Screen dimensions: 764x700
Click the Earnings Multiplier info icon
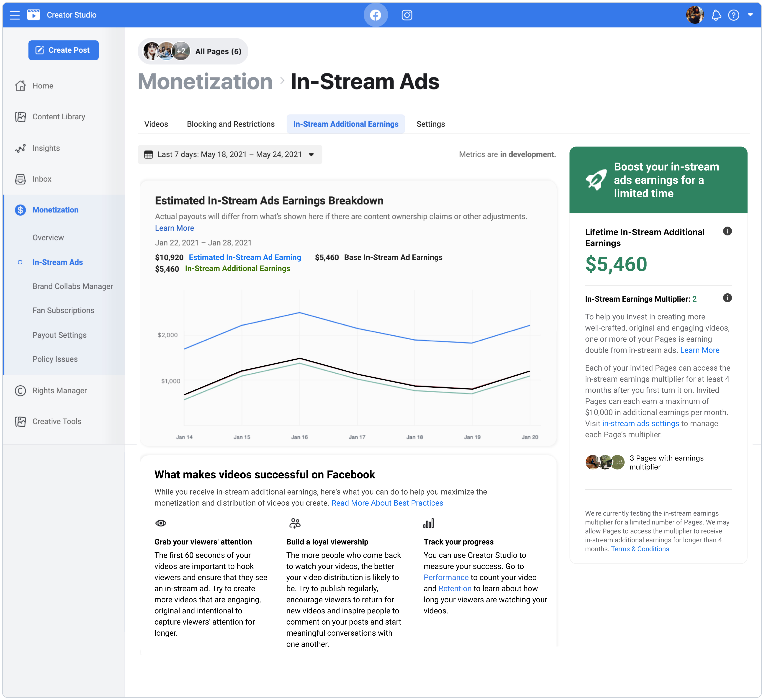point(728,298)
